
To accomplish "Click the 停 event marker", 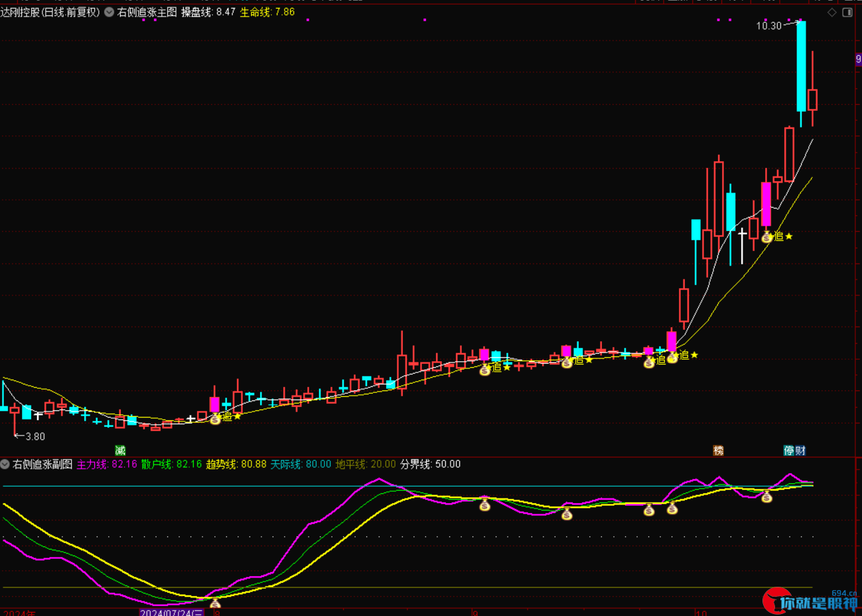I will coord(789,451).
